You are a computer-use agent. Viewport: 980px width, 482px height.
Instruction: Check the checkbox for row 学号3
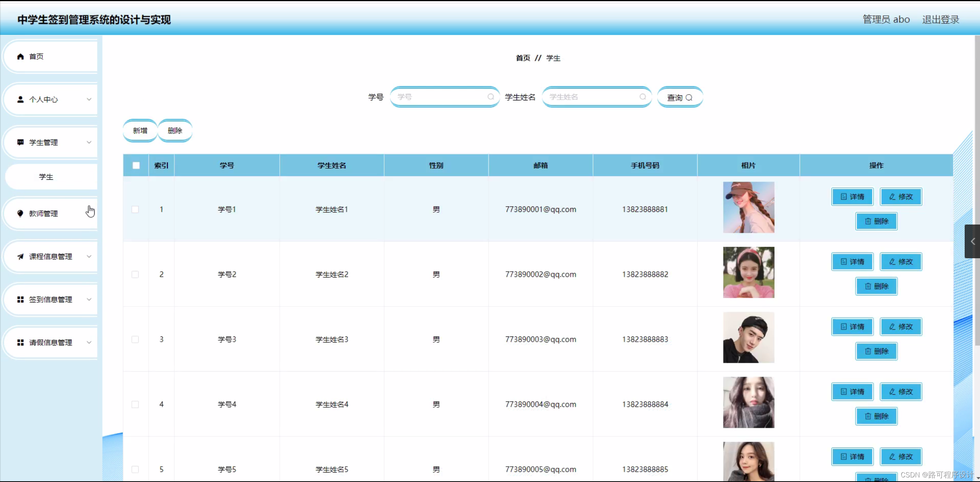(x=135, y=339)
